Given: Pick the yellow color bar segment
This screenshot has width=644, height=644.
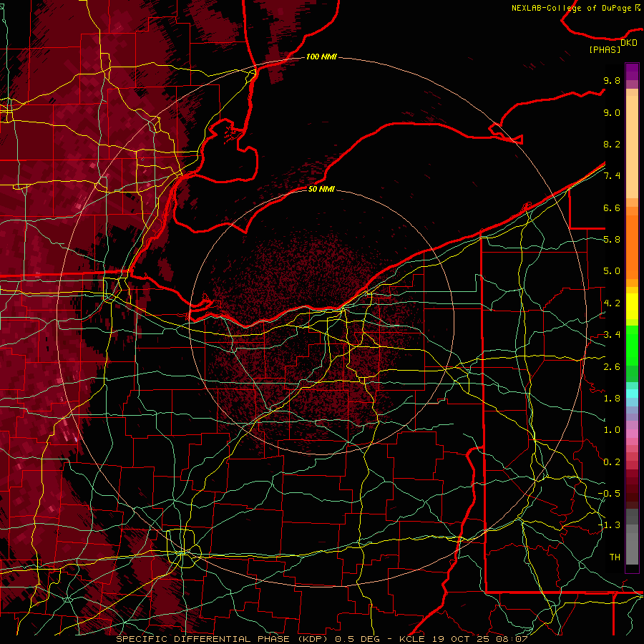Looking at the screenshot, I should pos(632,306).
